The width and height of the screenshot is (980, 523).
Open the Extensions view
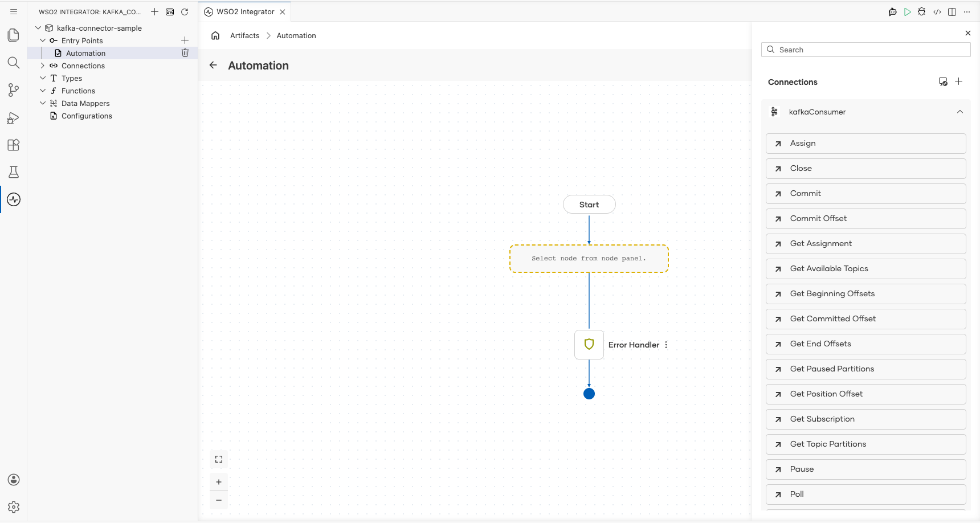pos(14,145)
